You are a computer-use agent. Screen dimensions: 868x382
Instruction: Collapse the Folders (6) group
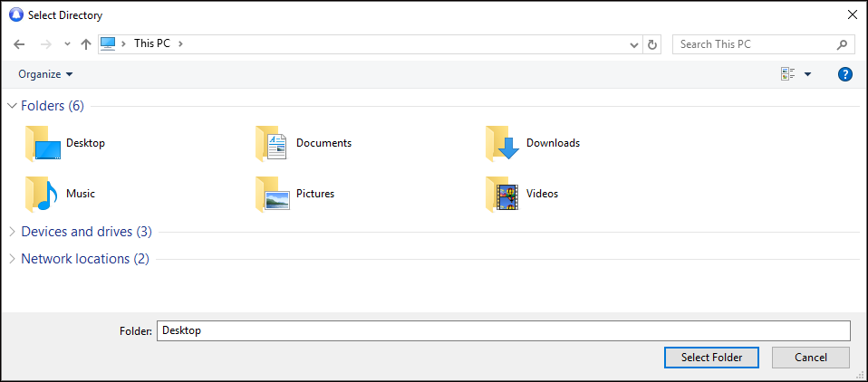coord(12,106)
